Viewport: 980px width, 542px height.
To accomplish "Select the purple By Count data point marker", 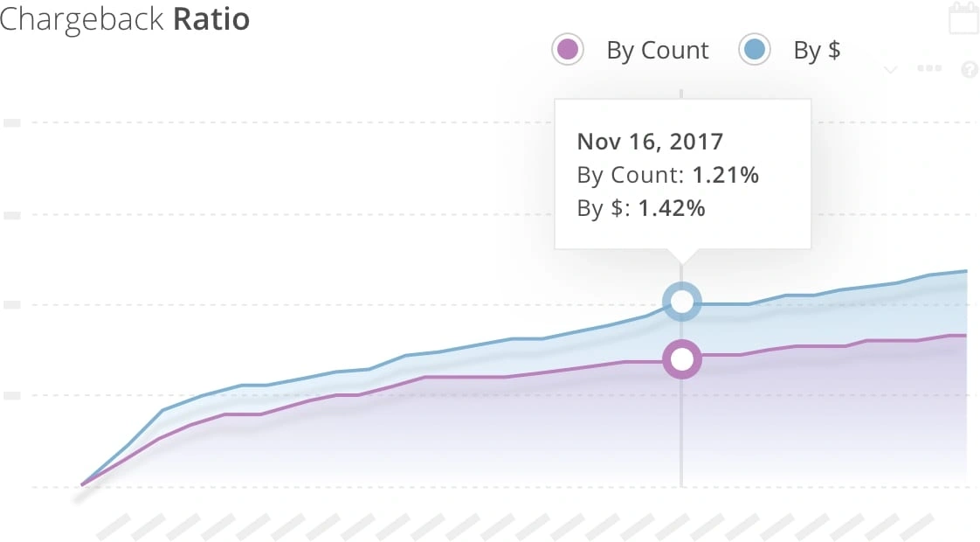I will point(681,358).
